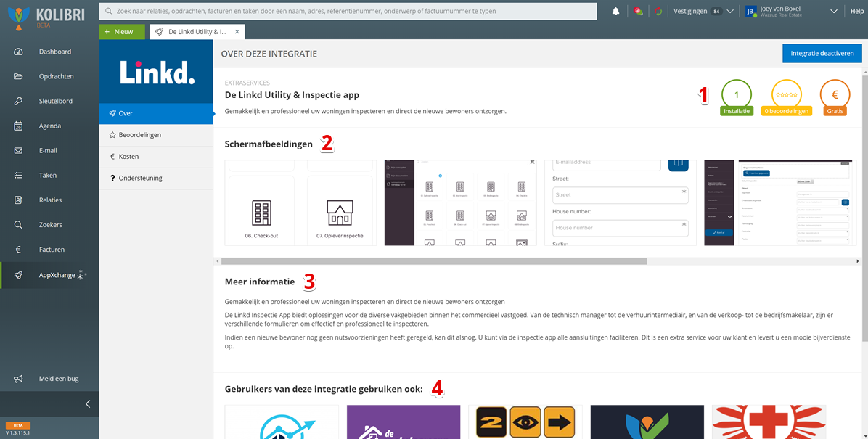Open the Dashboard gauge icon

tap(18, 52)
